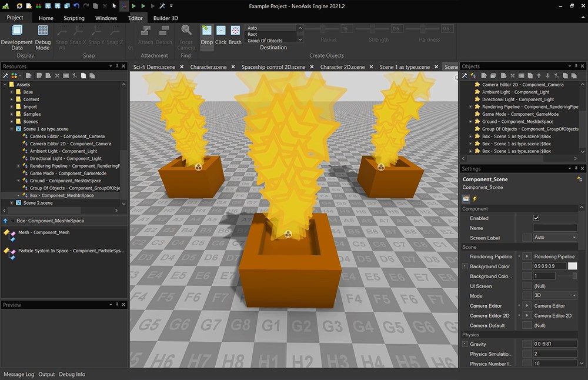Select Directional Light - Component_Light in the Resources tree
The width and height of the screenshot is (588, 380).
tap(66, 159)
